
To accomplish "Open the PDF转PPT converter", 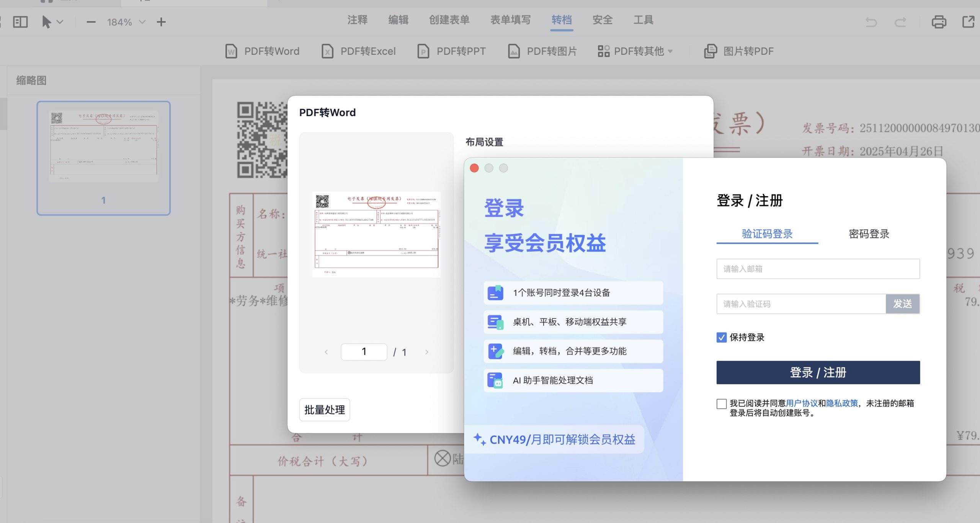I will click(x=452, y=51).
